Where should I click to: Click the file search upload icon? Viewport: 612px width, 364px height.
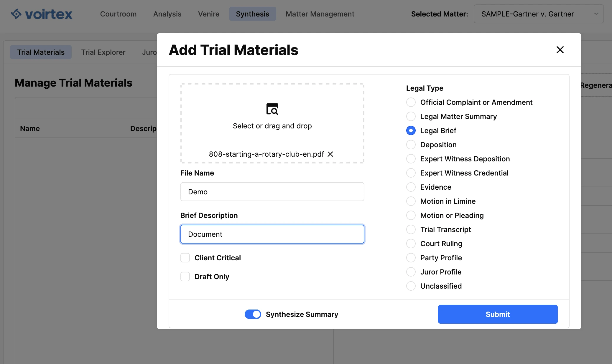tap(272, 109)
